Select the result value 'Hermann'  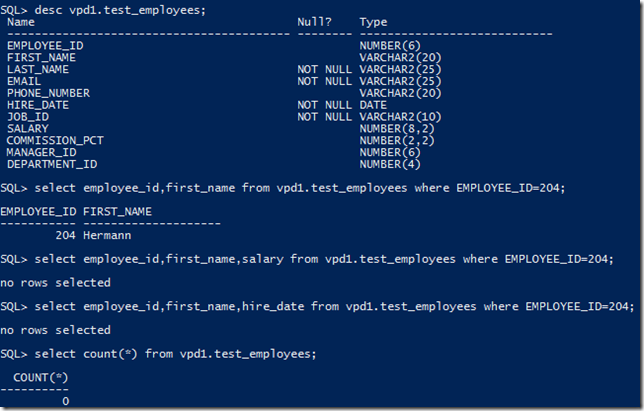107,236
